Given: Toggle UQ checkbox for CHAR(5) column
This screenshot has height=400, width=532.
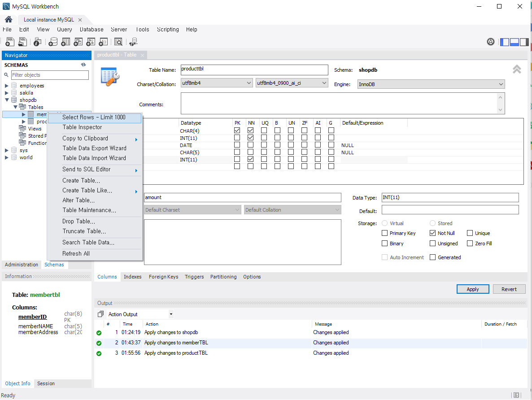Looking at the screenshot, I should 264,152.
